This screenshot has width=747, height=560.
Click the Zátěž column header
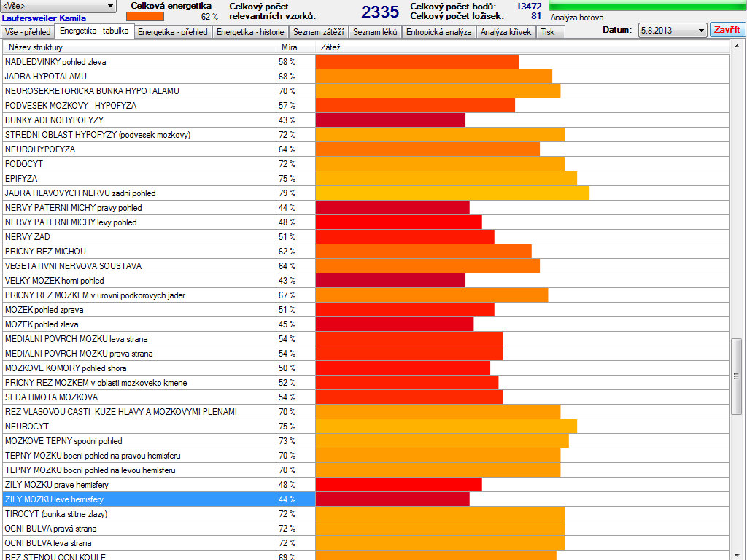coord(522,47)
